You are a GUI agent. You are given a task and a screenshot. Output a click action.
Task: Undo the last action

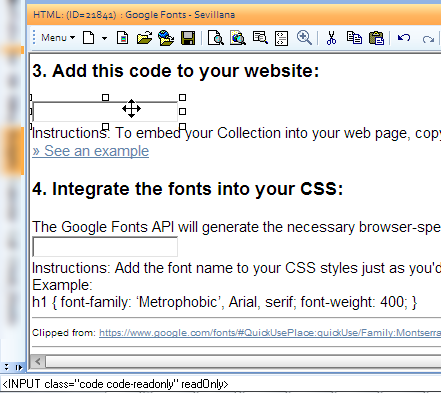[x=404, y=38]
